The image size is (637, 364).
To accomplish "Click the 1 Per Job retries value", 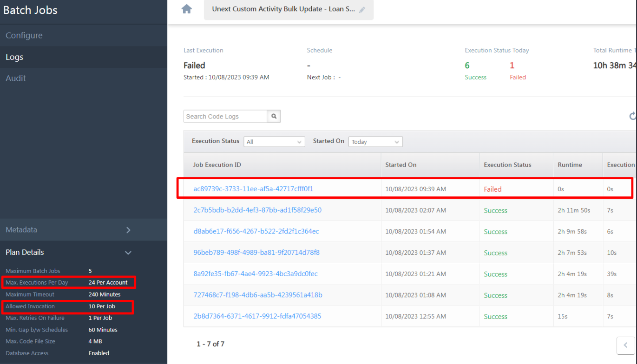I will (x=100, y=318).
